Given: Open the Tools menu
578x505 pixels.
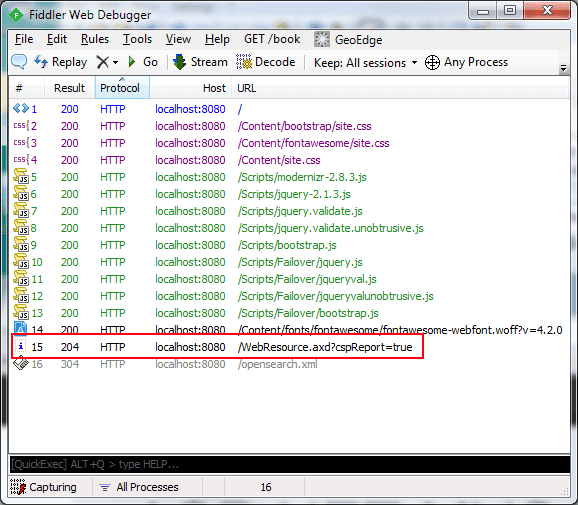Looking at the screenshot, I should tap(137, 39).
